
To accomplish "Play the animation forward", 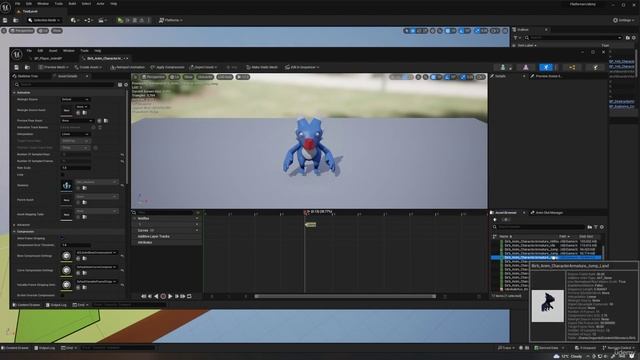I will click(x=170, y=296).
